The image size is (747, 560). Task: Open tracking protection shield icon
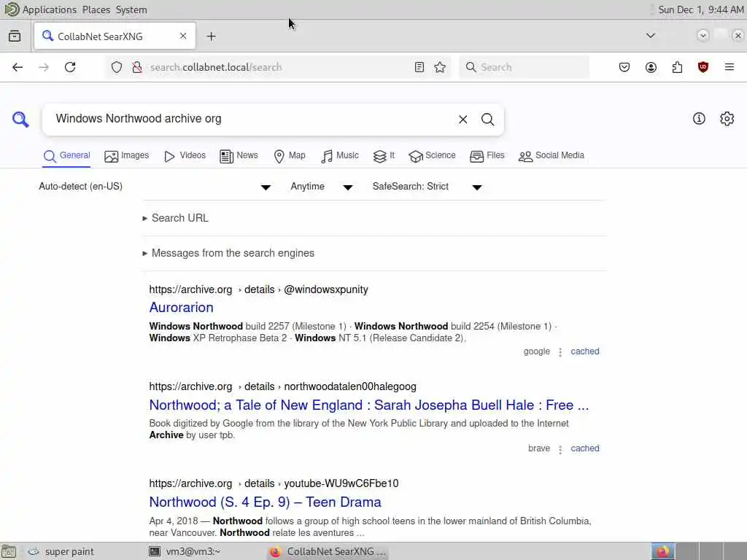pos(117,67)
